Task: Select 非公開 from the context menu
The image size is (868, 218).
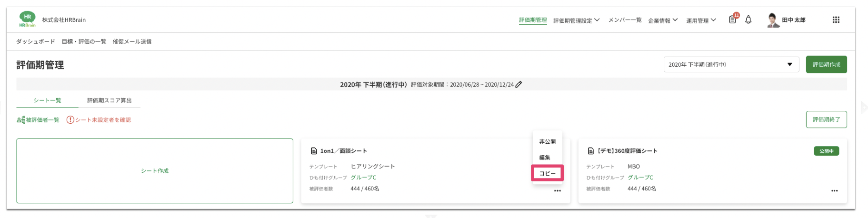Action: (x=547, y=142)
